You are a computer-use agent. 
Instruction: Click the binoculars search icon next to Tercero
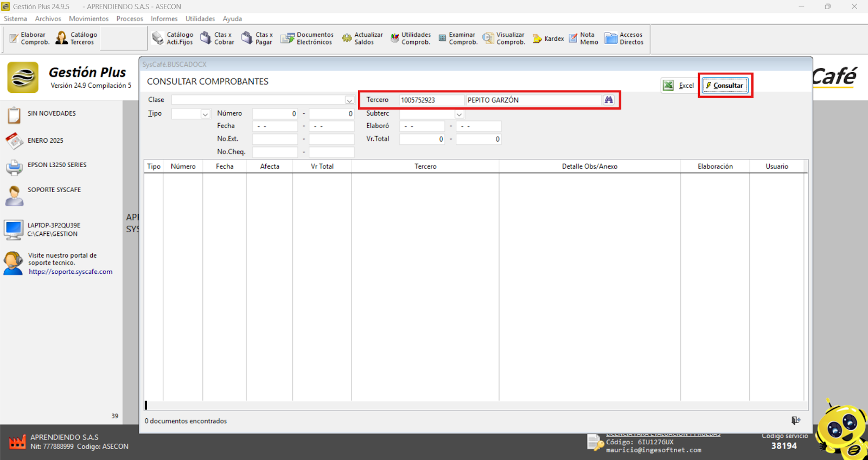pyautogui.click(x=609, y=100)
